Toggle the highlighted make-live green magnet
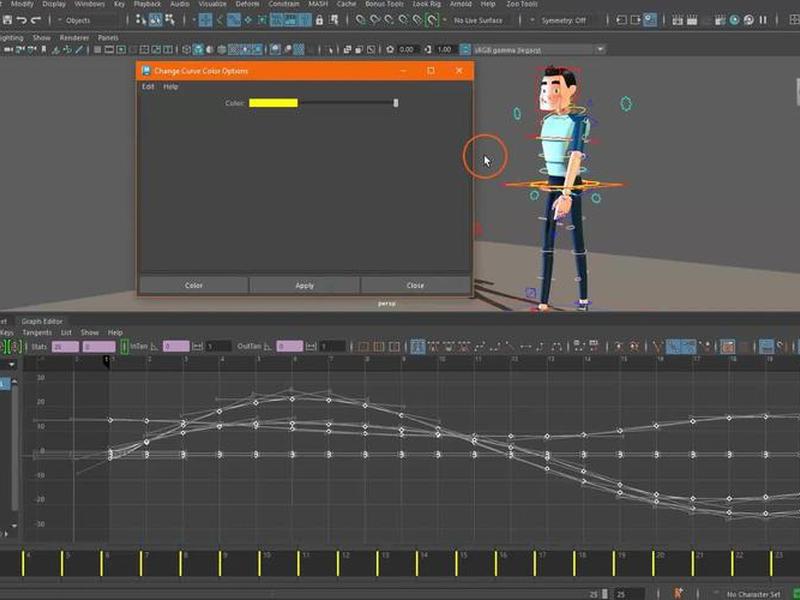800x600 pixels. (432, 20)
